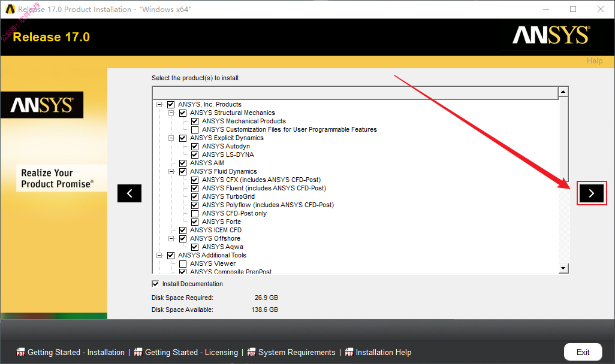
Task: Select ANSYS TurboGrid label
Action: pos(228,197)
